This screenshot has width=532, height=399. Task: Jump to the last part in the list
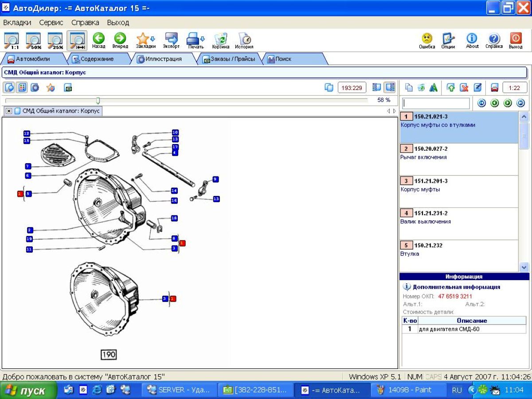pos(520,103)
